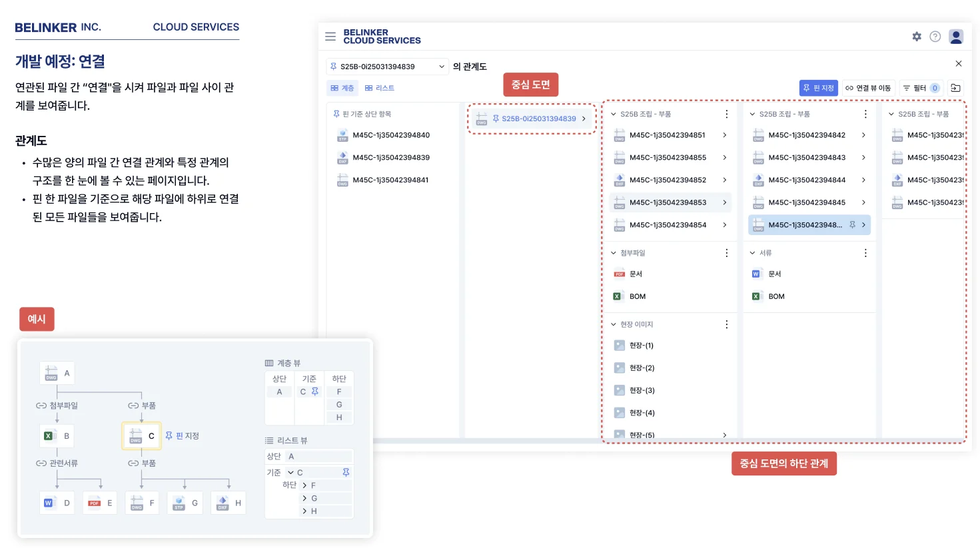Select the M45C-1j35042394853 file row
The height and width of the screenshot is (548, 980).
[668, 202]
